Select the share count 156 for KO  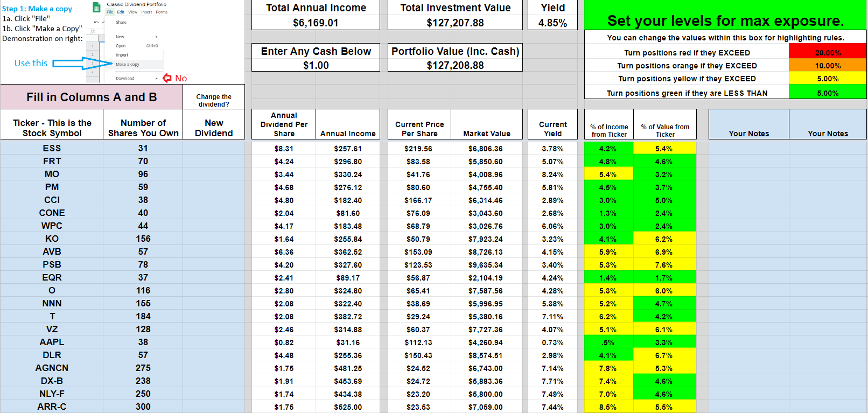tap(143, 239)
